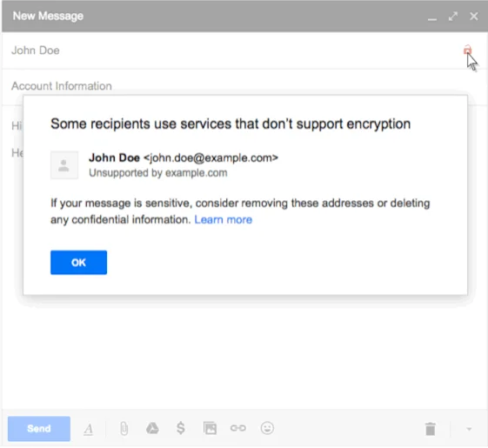488x448 pixels.
Task: Click the Send button
Action: click(x=39, y=429)
